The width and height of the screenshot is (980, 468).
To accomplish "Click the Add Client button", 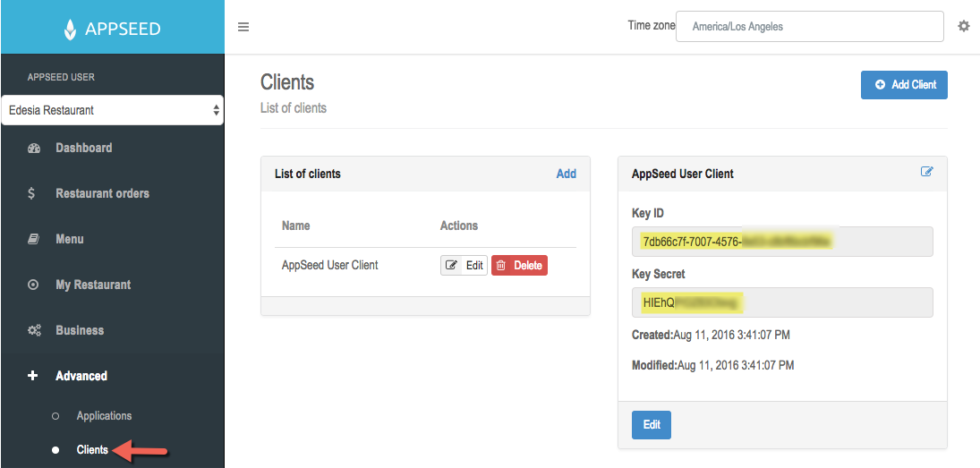I will tap(904, 85).
